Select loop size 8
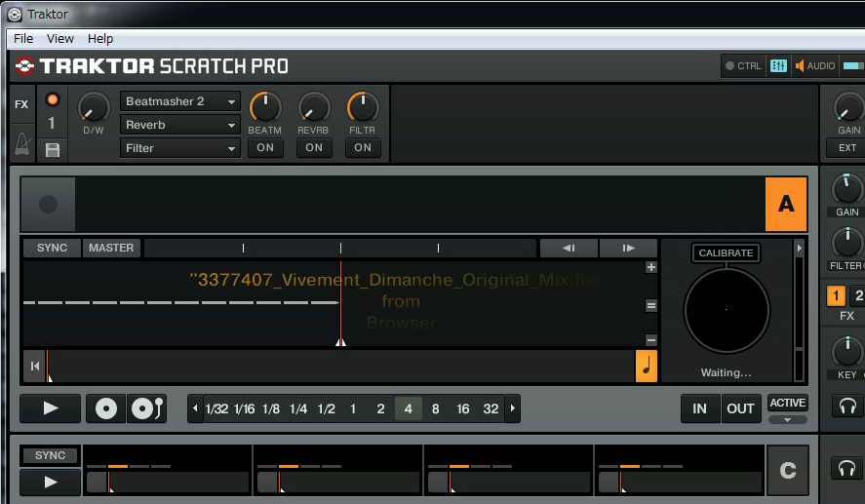Image resolution: width=865 pixels, height=504 pixels. pos(435,408)
